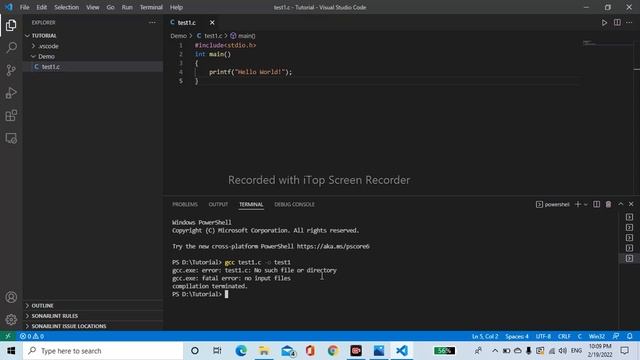Open Source Control view
Image resolution: width=640 pixels, height=360 pixels.
[x=11, y=70]
